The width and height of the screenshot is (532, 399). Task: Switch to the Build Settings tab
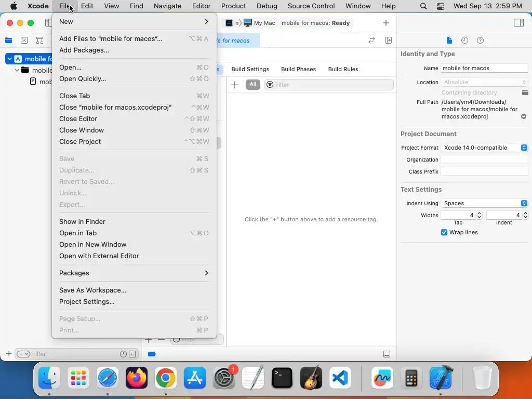pos(250,69)
